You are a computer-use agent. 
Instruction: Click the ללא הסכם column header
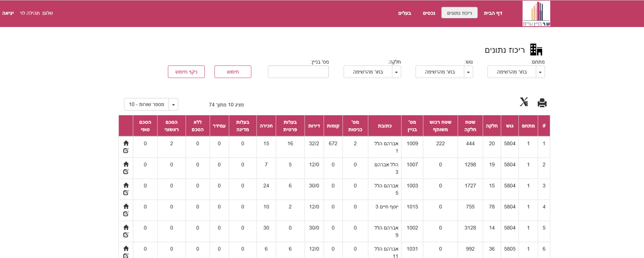198,126
